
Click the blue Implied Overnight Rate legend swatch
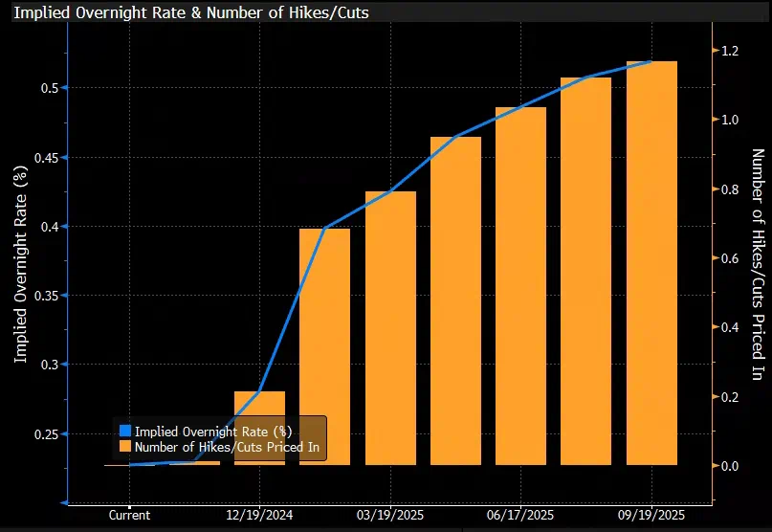coord(125,431)
